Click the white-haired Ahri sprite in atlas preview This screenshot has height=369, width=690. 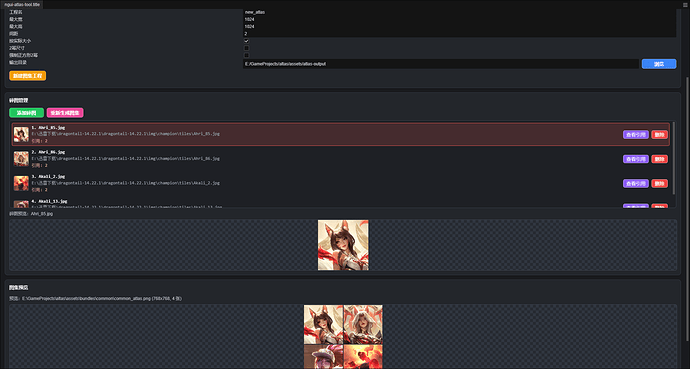tap(363, 325)
